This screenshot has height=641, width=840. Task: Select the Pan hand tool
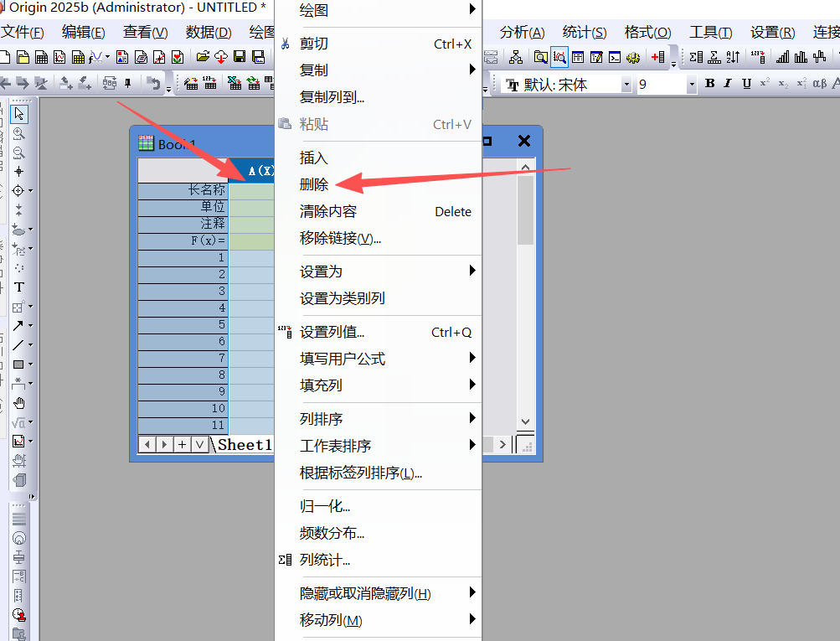click(x=19, y=402)
